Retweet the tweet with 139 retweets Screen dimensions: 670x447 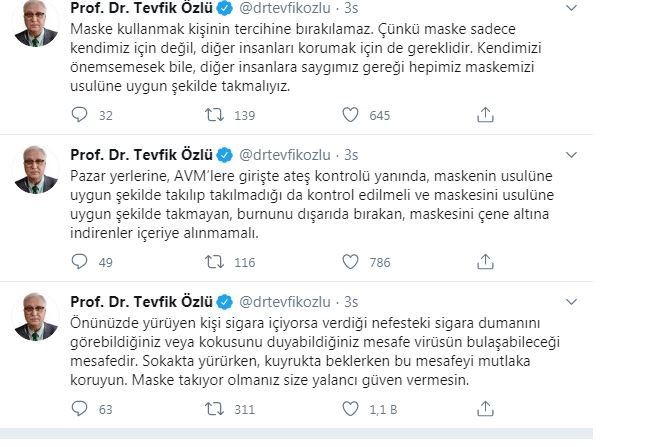213,116
